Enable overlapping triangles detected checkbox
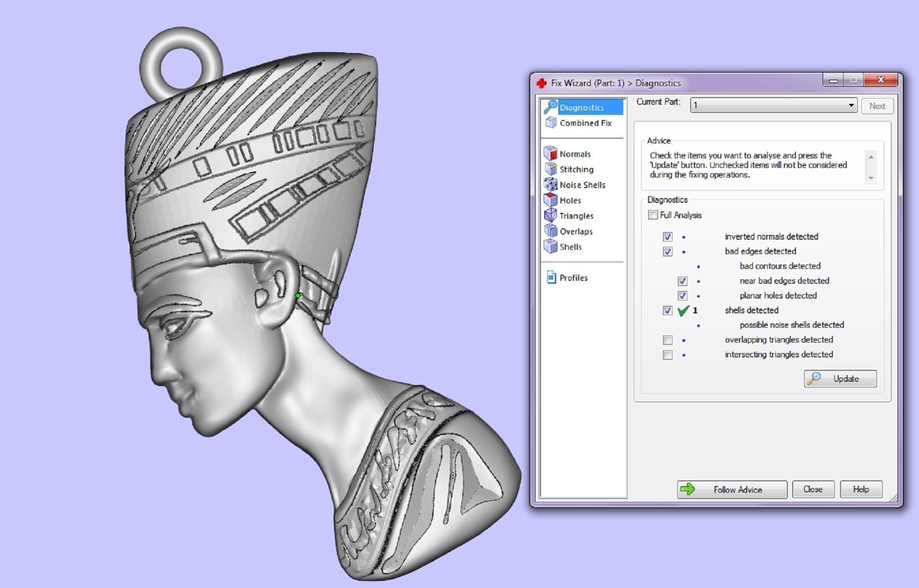This screenshot has height=588, width=919. pyautogui.click(x=668, y=340)
